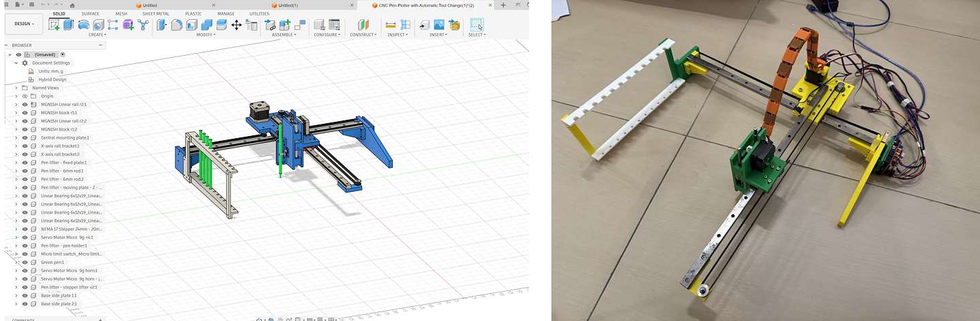980x321 pixels.
Task: Hide Pen lifter - fixed plate:1
Action: [25, 163]
